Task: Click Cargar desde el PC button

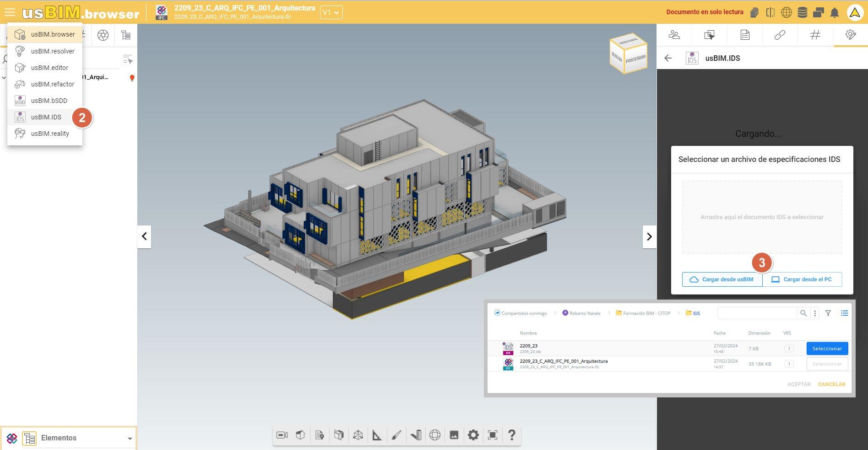Action: 802,279
